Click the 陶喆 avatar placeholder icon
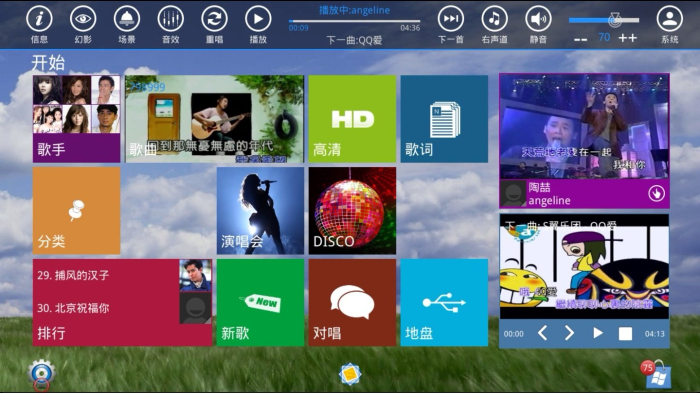The width and height of the screenshot is (700, 393). pos(513,193)
